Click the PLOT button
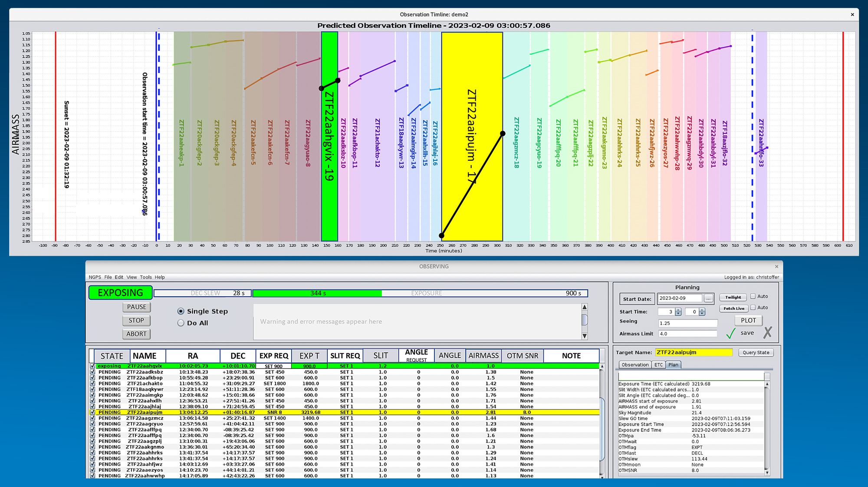The width and height of the screenshot is (868, 487). point(748,321)
